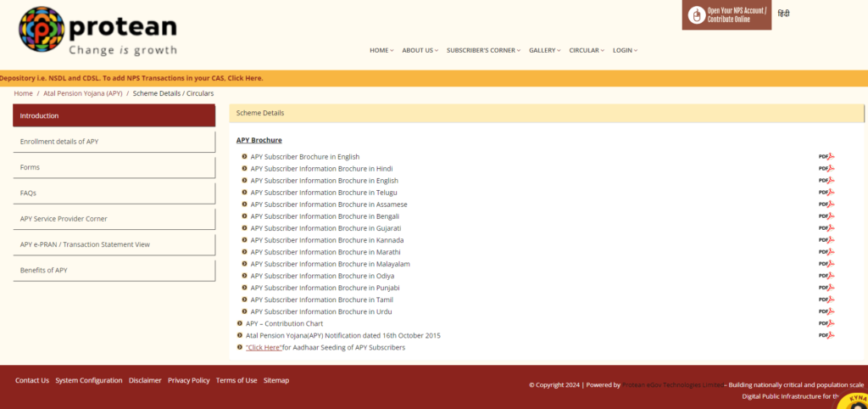Open PDF icon for Brochure in Telugu
This screenshot has width=868, height=409.
pos(826,193)
